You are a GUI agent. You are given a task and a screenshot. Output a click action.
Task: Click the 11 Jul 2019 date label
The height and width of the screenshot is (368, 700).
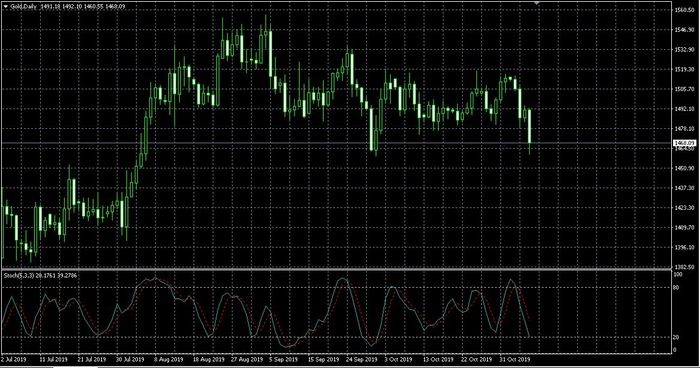(x=54, y=359)
